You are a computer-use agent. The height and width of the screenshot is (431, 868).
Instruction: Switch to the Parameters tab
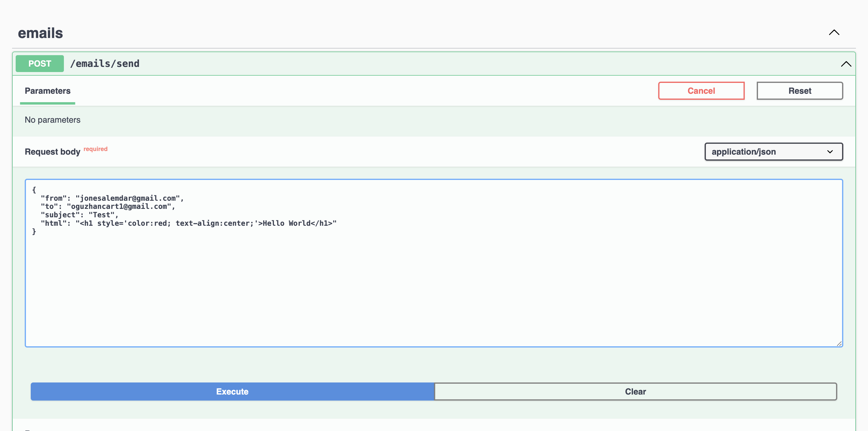point(48,91)
